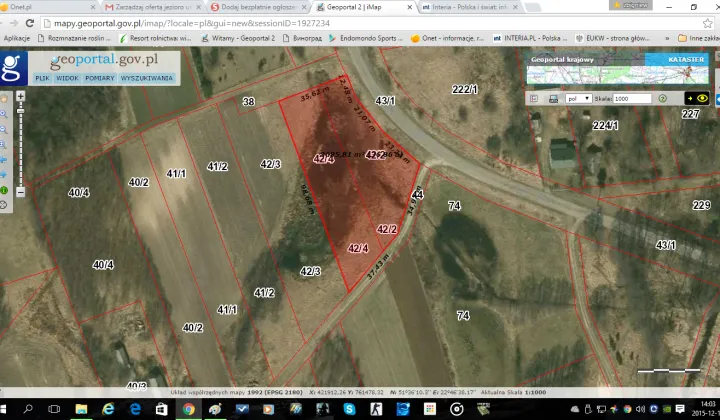720x420 pixels.
Task: Open the 'INTERIA.PL - Polska' bookmark
Action: (530, 38)
